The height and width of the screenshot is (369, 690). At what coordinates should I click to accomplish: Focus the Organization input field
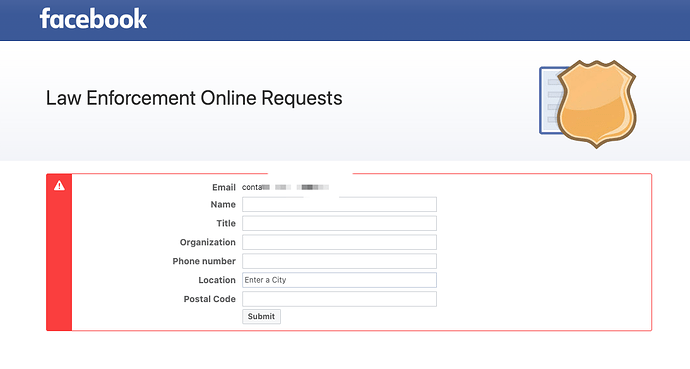[x=339, y=242]
